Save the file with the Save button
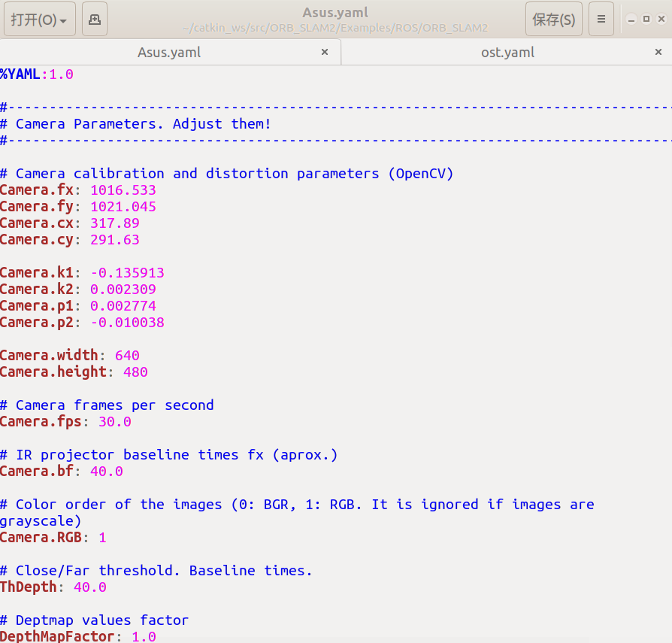This screenshot has width=672, height=643. tap(554, 19)
